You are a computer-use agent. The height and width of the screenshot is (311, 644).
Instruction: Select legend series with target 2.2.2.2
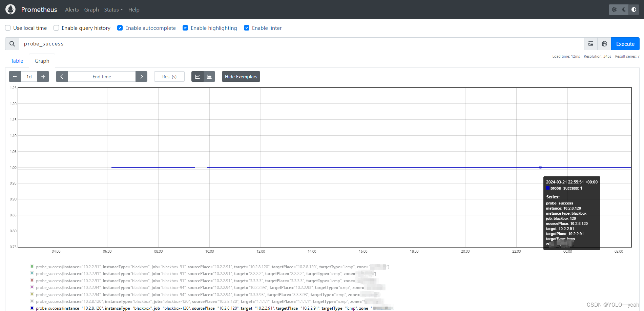click(x=206, y=274)
